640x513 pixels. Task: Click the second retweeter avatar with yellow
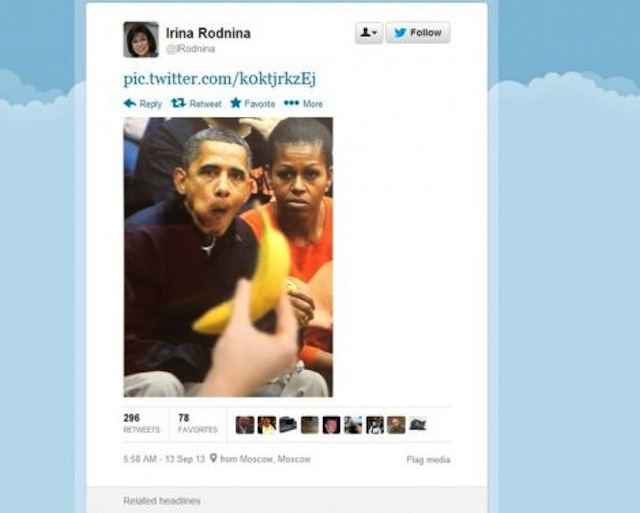pos(267,425)
